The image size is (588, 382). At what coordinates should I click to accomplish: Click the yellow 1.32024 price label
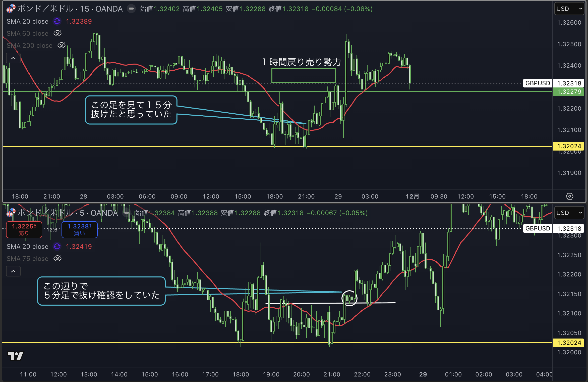click(x=569, y=146)
